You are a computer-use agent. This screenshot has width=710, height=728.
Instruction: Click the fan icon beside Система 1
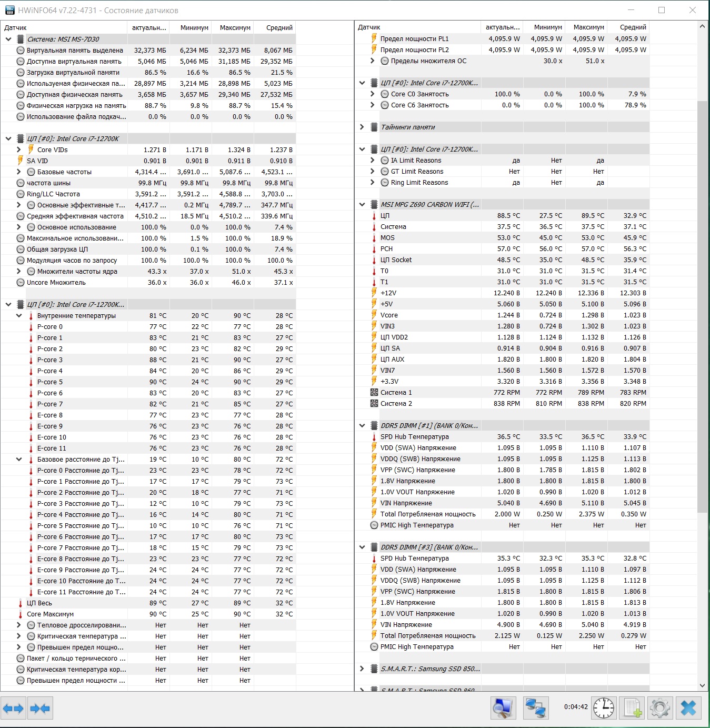(x=374, y=392)
